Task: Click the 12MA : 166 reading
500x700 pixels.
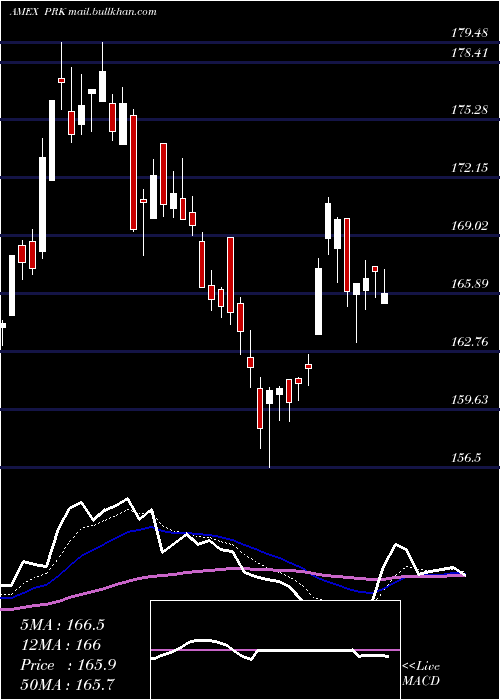Action: tap(61, 645)
